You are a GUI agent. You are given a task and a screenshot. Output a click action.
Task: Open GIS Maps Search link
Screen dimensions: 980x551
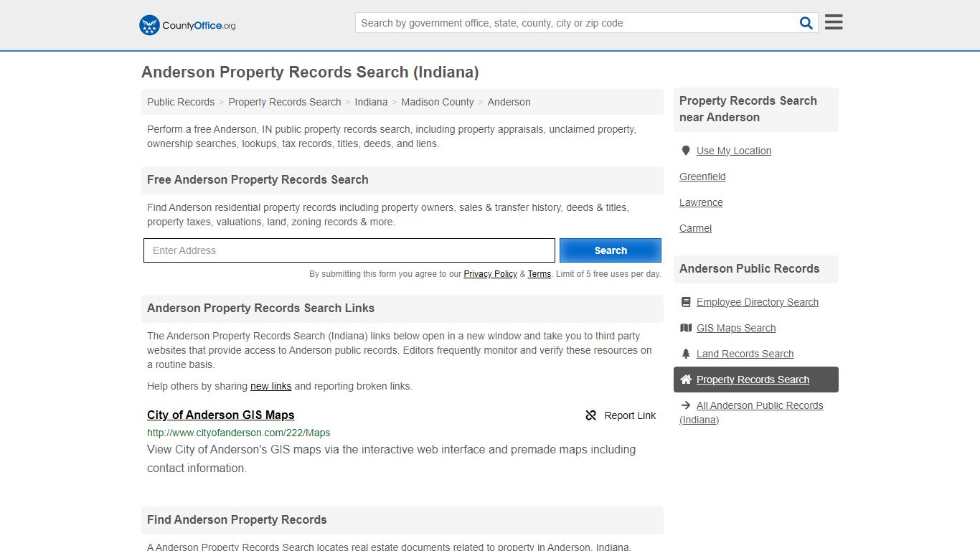click(x=736, y=328)
